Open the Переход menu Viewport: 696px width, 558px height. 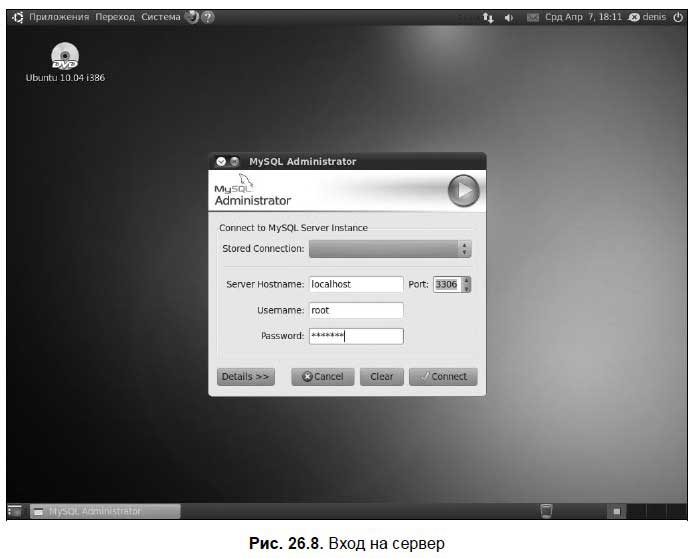(x=115, y=17)
